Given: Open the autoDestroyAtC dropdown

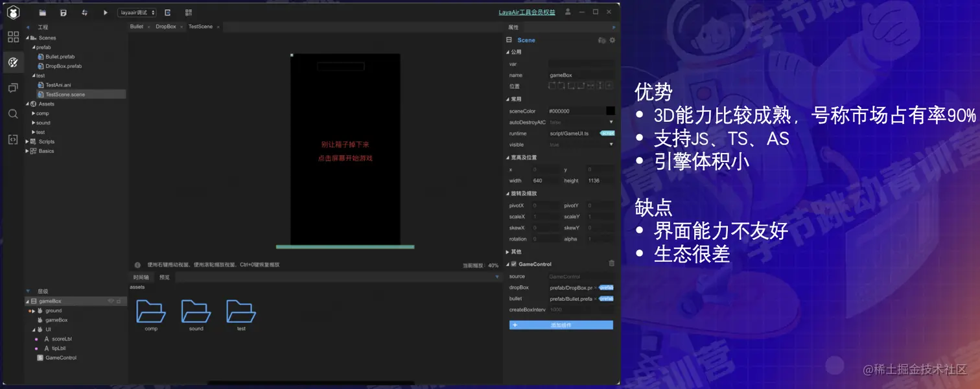Looking at the screenshot, I should coord(581,122).
